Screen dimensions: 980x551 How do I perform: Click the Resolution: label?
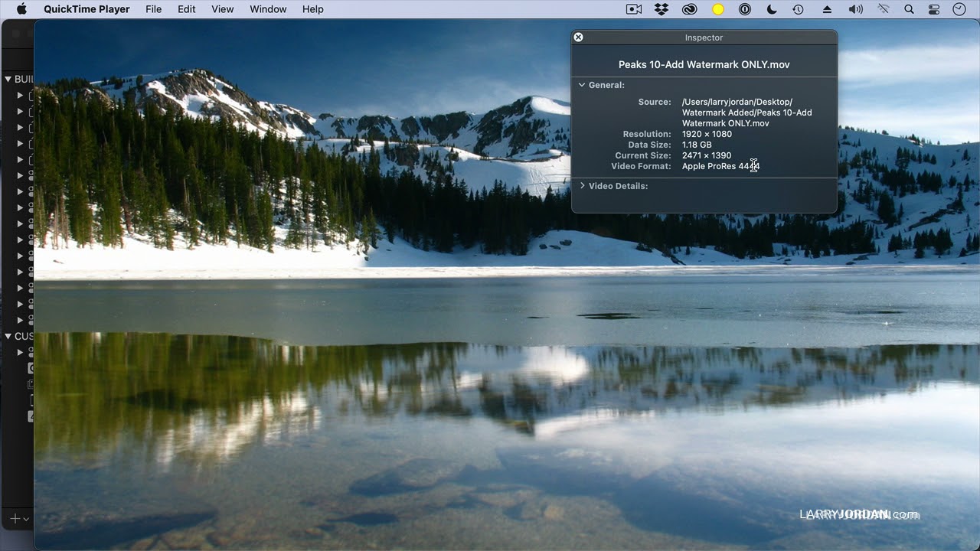(x=647, y=134)
